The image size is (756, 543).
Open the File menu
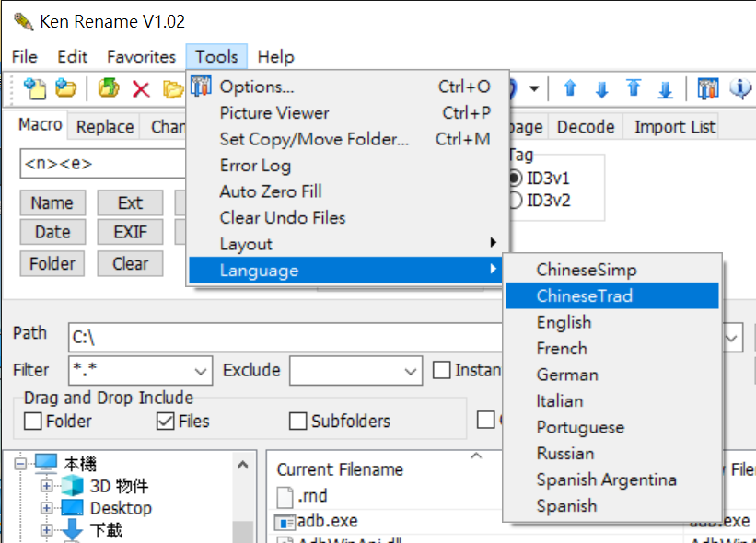[x=25, y=57]
